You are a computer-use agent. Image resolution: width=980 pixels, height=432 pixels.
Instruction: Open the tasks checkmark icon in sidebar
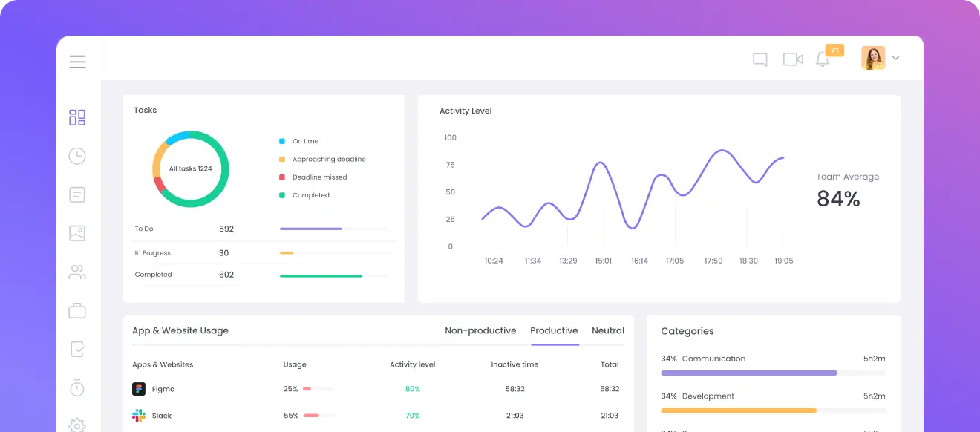(76, 349)
